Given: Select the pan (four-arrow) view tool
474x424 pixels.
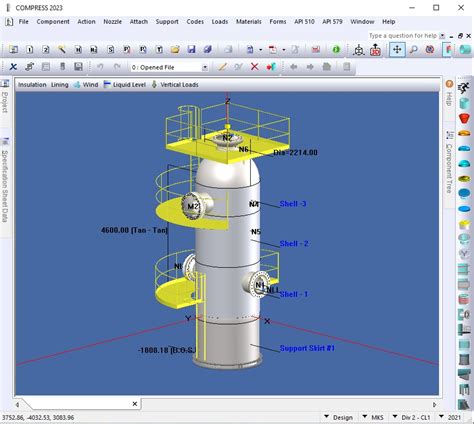Looking at the screenshot, I should (x=397, y=50).
